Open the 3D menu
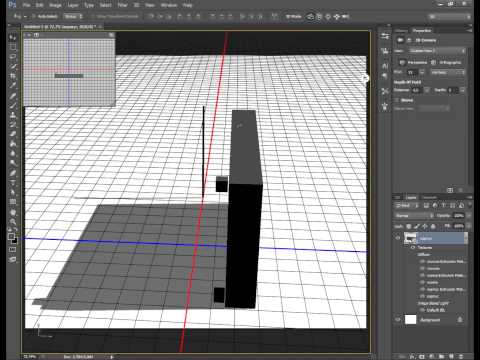The height and width of the screenshot is (360, 480). [x=136, y=5]
